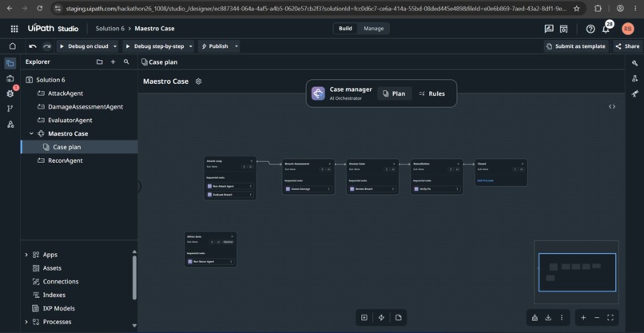Open Maestro Case settings gear
This screenshot has width=644, height=333.
click(x=198, y=81)
